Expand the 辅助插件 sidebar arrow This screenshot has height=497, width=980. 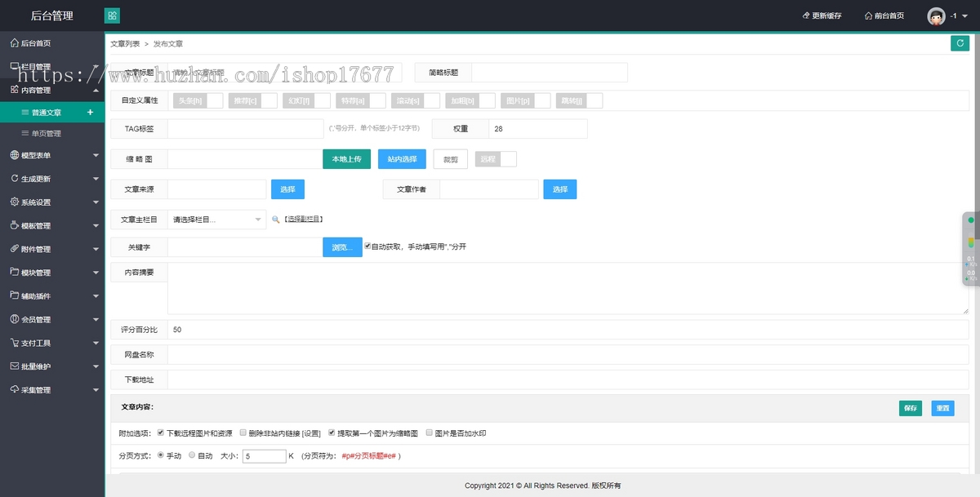[96, 296]
